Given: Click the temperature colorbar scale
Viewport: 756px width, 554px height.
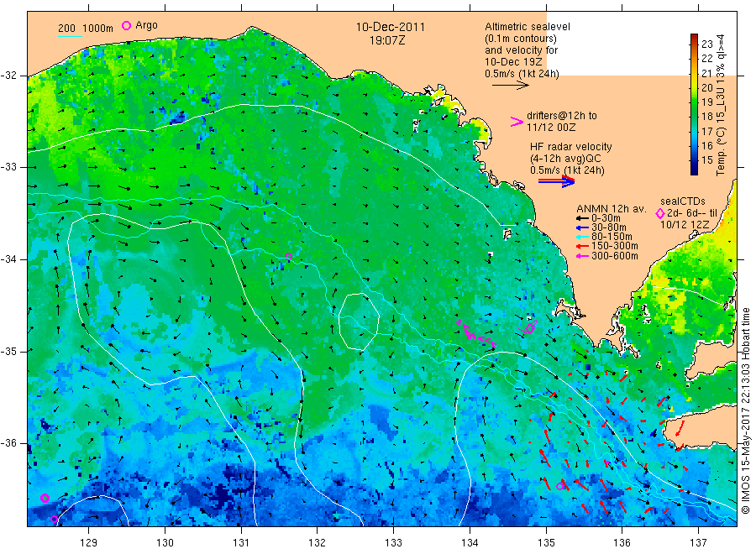Looking at the screenshot, I should [x=694, y=104].
